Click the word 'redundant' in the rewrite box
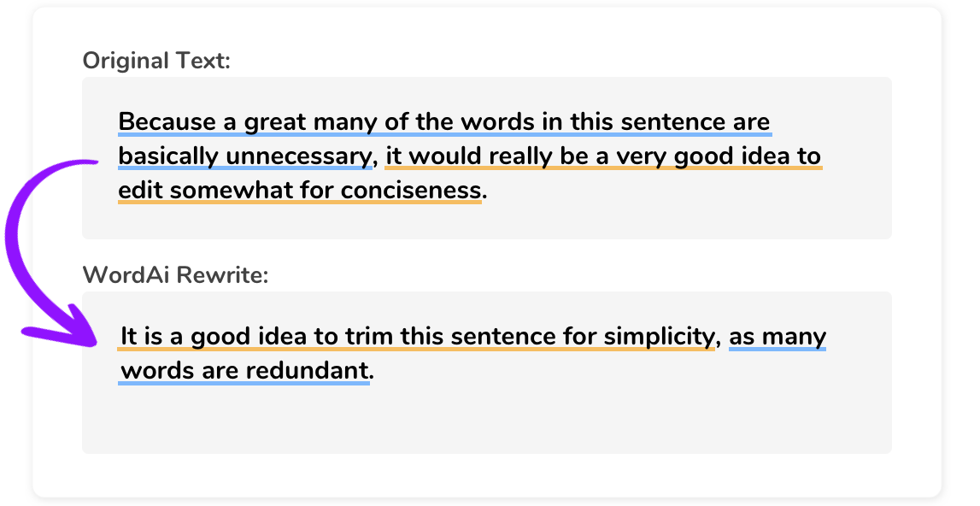Viewport: 980px width, 506px height. pyautogui.click(x=308, y=371)
